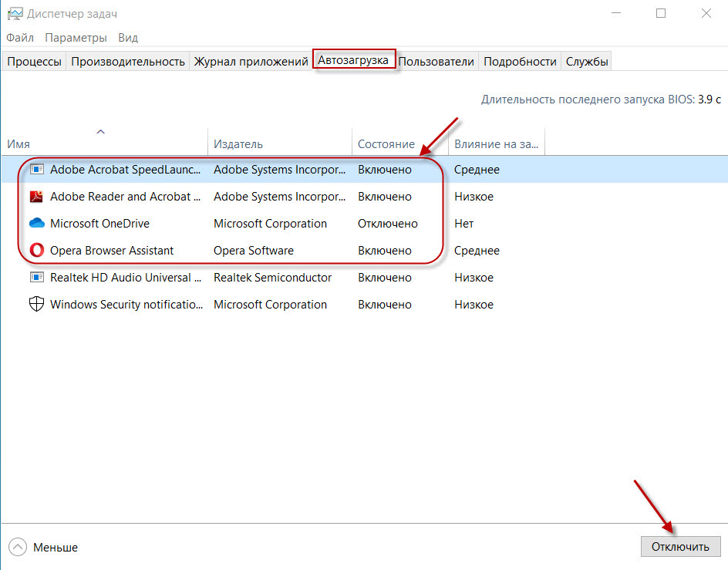728x570 pixels.
Task: Click the Adobe Reader and Acrobat PDF icon
Action: click(37, 197)
